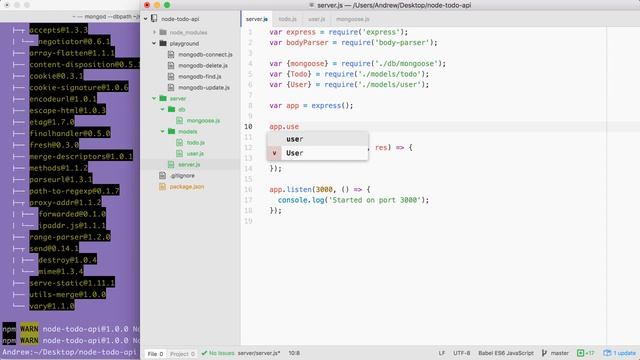Viewport: 640px width, 360px height.
Task: Open mongodb-delete.js in the tree
Action: pyautogui.click(x=203, y=65)
